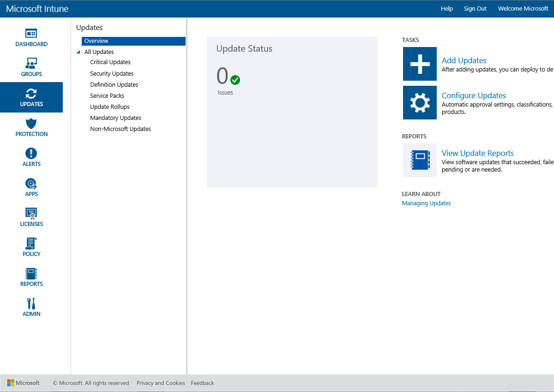Click Sign Out in header
554x392 pixels.
(475, 9)
